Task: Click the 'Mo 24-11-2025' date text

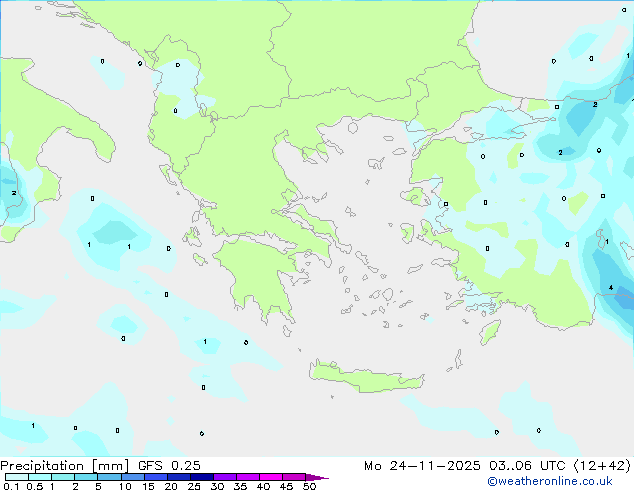Action: [422, 466]
